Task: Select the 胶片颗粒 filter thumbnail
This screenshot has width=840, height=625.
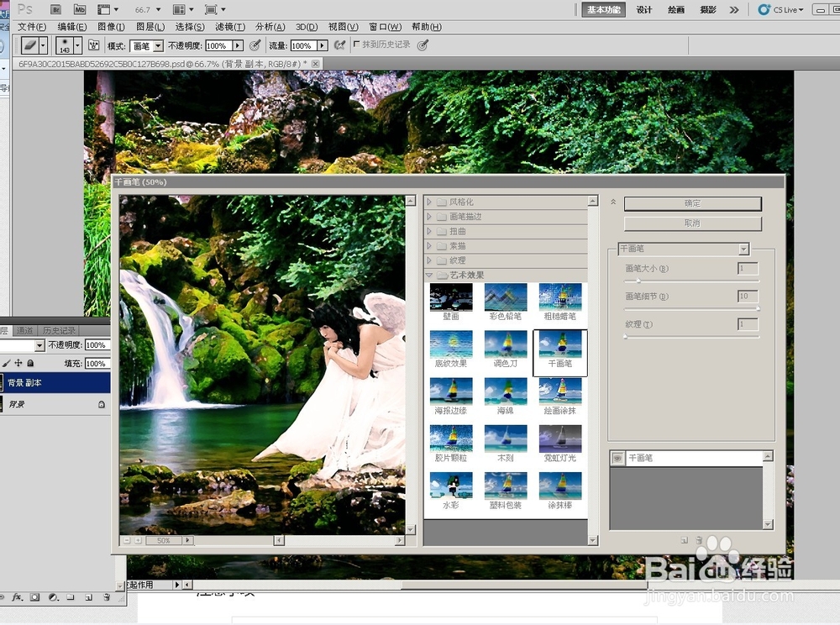Action: tap(451, 439)
